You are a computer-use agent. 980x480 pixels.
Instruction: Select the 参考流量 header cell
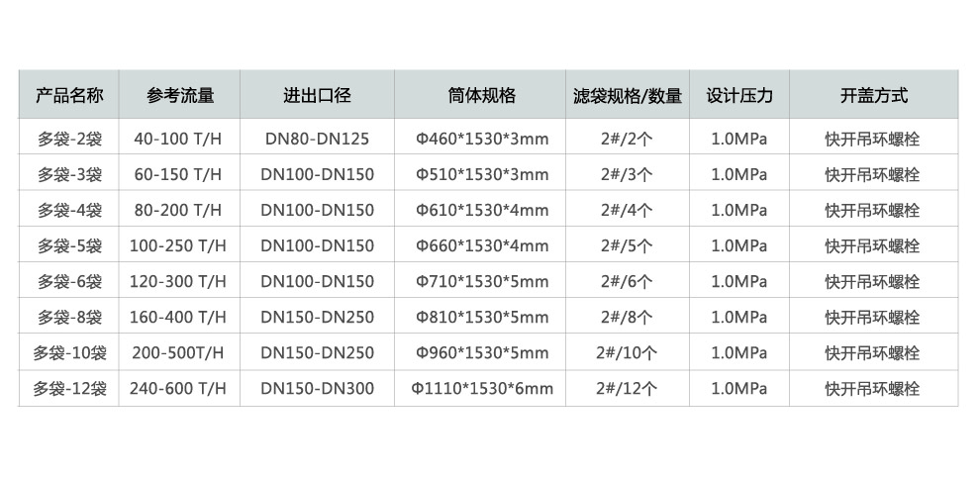[179, 96]
